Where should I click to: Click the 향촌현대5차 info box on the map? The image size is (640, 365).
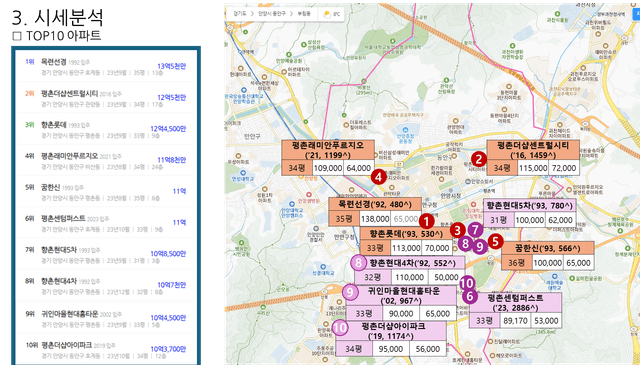(x=530, y=213)
